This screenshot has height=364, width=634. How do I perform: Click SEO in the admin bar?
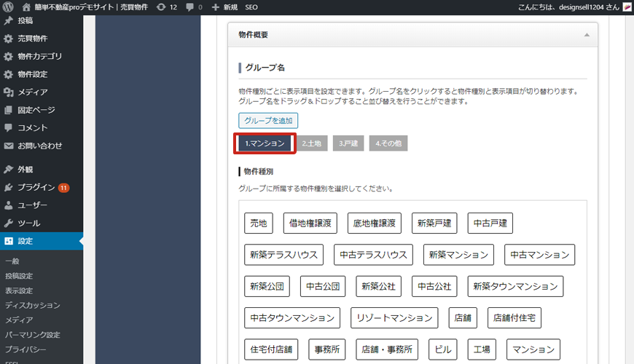[251, 7]
